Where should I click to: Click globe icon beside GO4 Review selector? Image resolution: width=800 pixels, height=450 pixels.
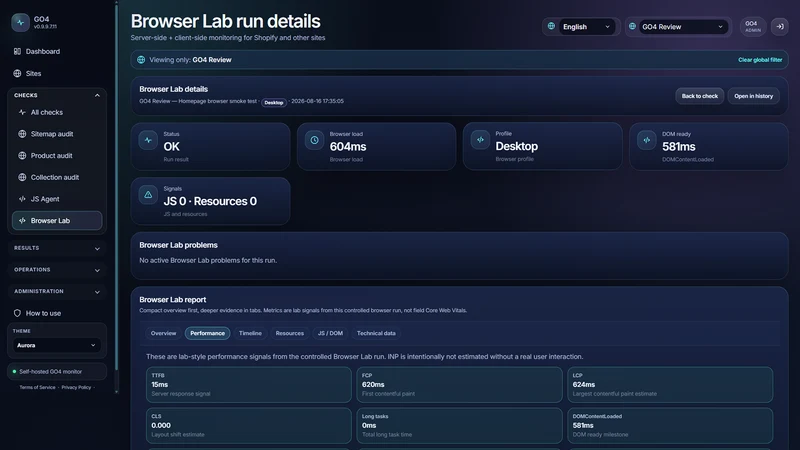click(x=632, y=27)
